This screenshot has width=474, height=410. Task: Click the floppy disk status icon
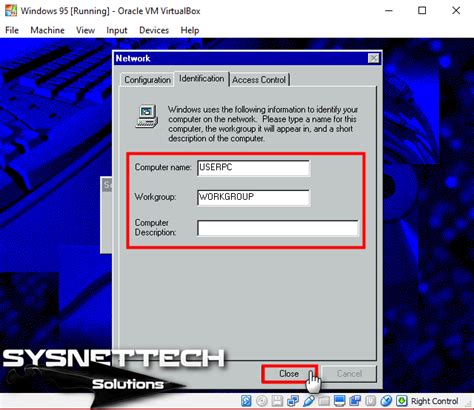click(277, 401)
